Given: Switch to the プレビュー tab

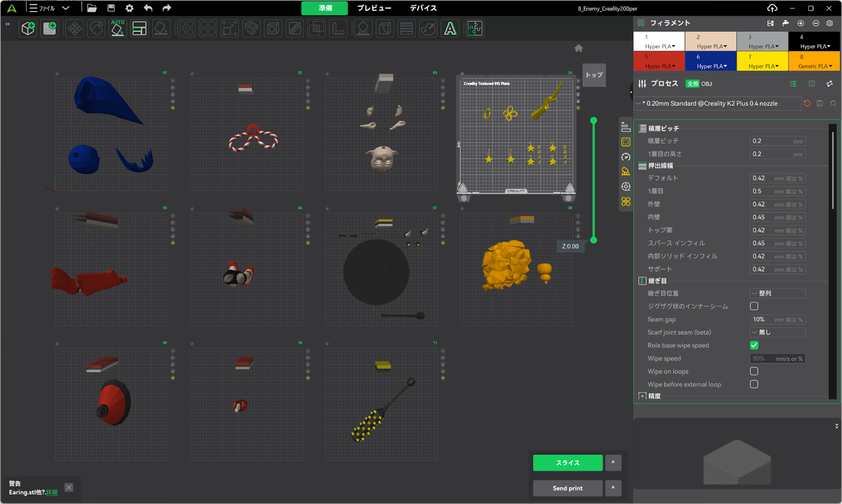Looking at the screenshot, I should [374, 8].
